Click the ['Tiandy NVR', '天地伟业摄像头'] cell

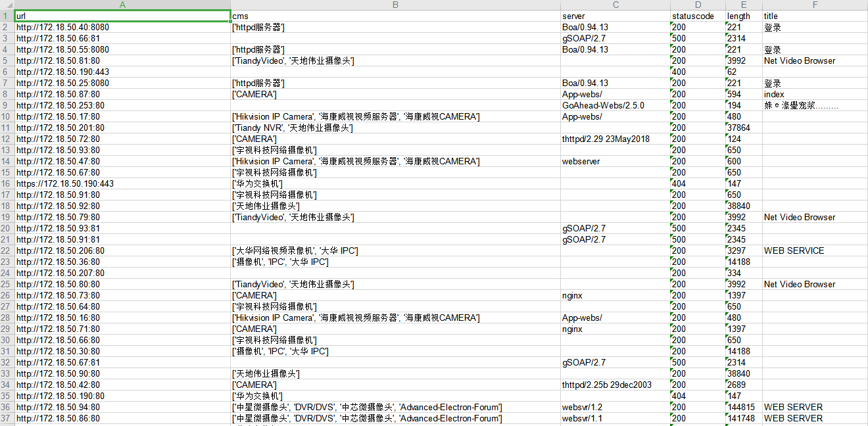(x=395, y=128)
